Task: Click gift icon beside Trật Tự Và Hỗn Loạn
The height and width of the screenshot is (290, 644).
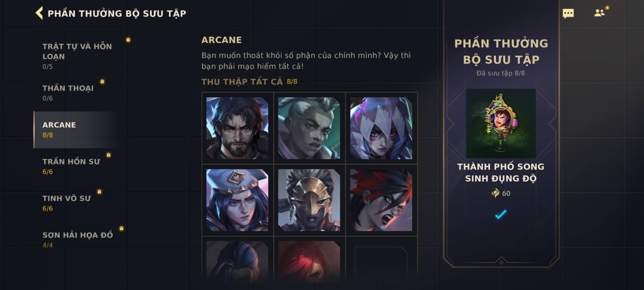Action: pos(128,40)
